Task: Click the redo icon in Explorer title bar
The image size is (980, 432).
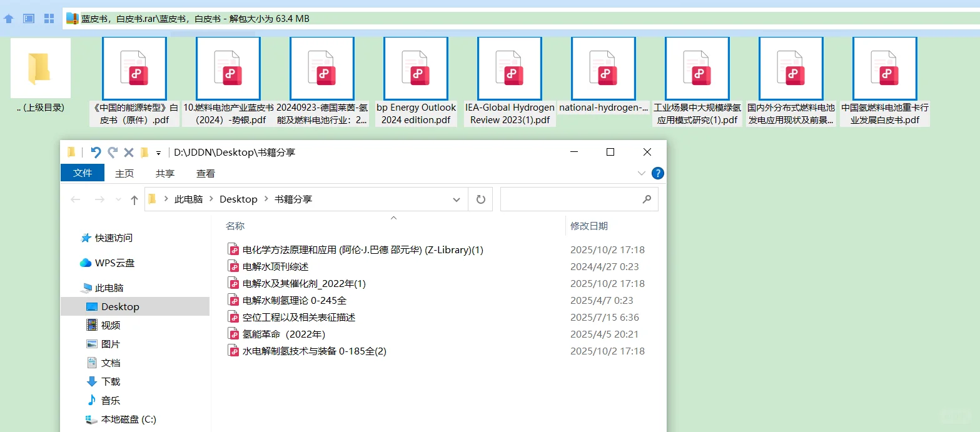Action: 113,152
